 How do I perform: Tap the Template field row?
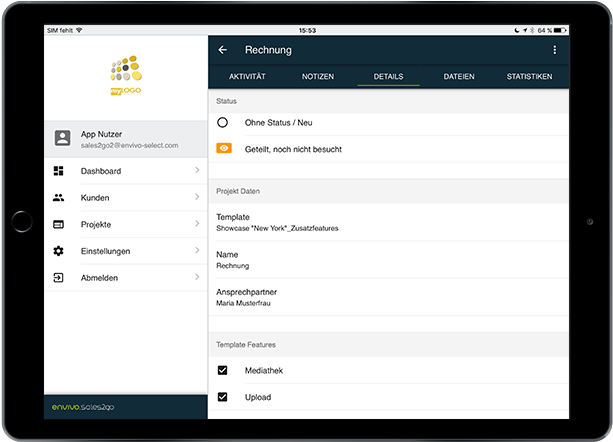click(x=389, y=222)
